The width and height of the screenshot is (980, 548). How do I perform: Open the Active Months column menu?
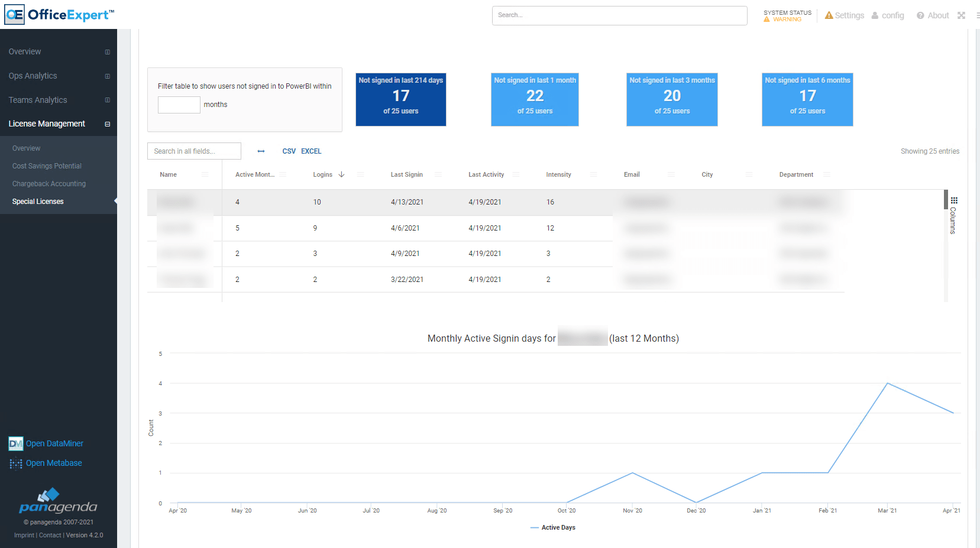coord(283,174)
